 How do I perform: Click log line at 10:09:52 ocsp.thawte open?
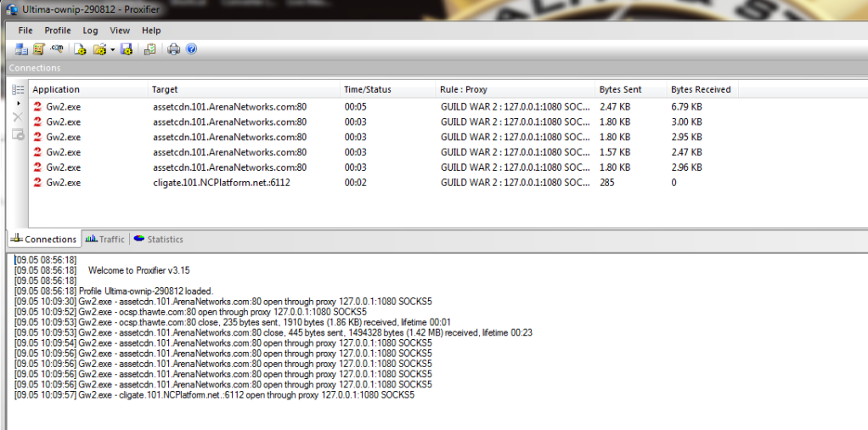190,312
